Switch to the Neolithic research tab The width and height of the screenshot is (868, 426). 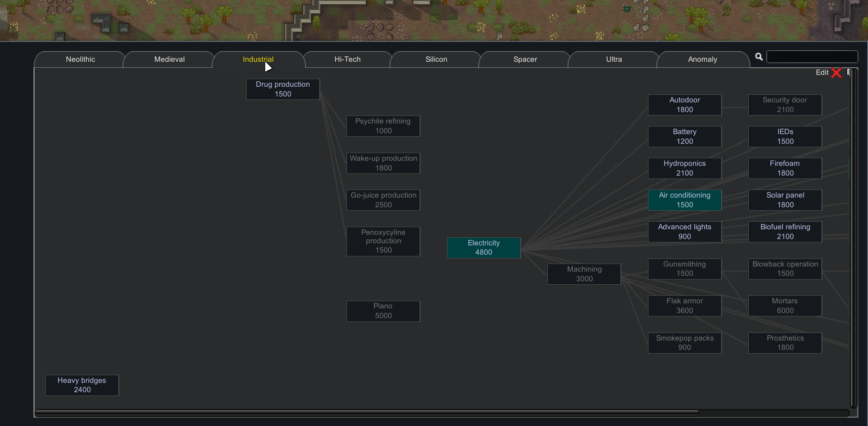pos(80,59)
